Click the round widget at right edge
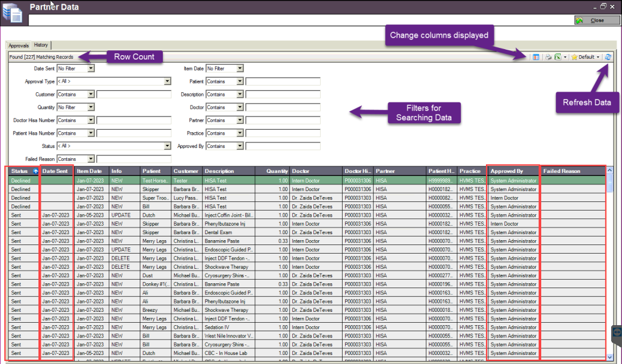The height and width of the screenshot is (364, 622). [615, 332]
